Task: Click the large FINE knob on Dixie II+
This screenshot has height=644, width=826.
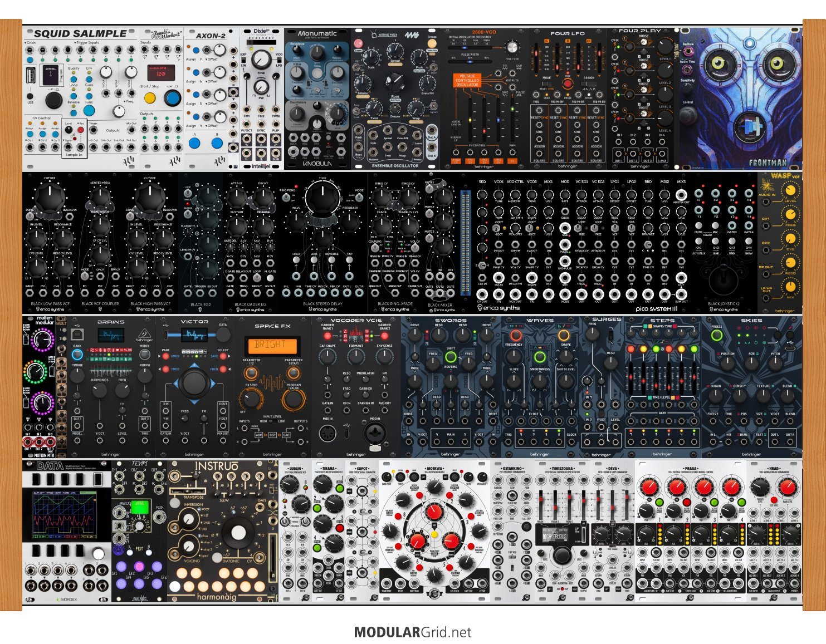Action: point(261,59)
